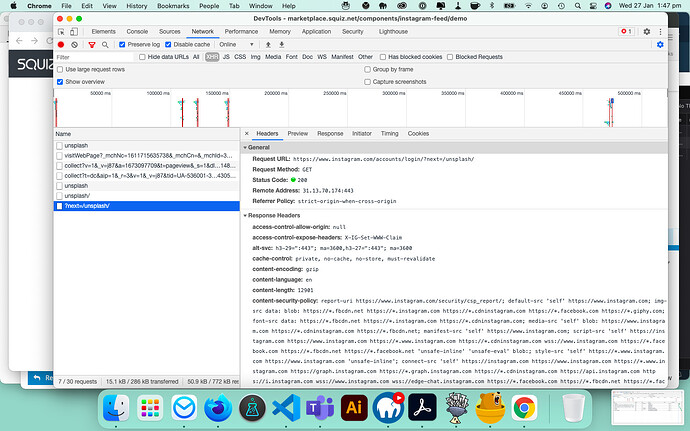Viewport: 690px width, 431px height.
Task: Switch to the Console panel
Action: coord(137,32)
